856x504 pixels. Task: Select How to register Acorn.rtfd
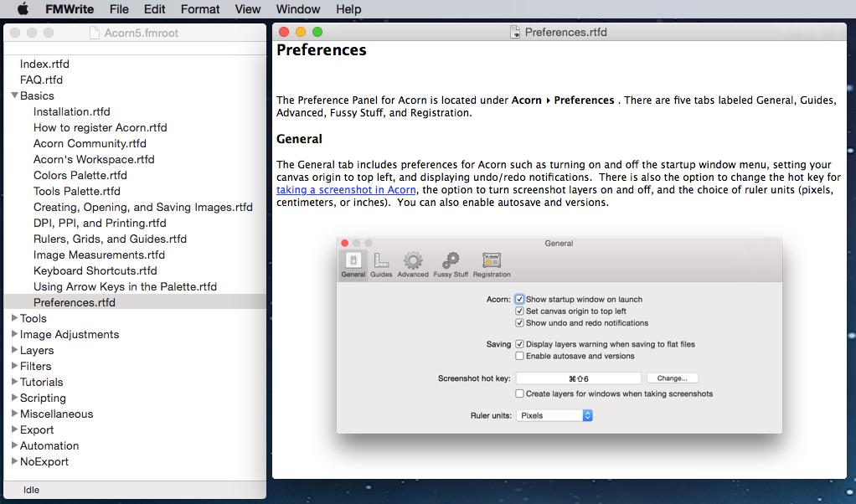[101, 127]
